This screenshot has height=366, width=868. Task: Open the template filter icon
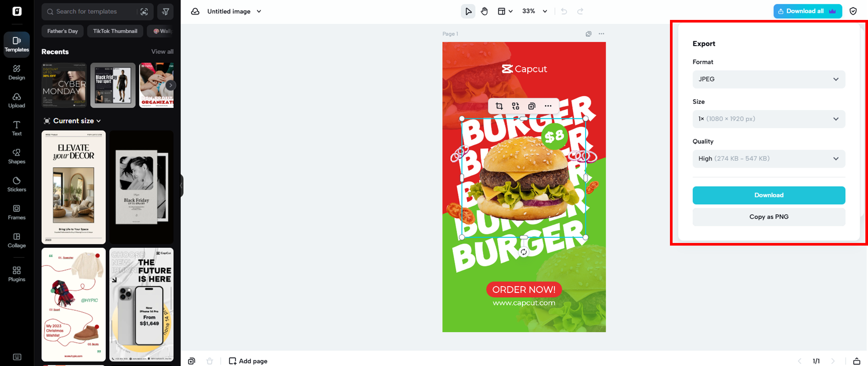tap(166, 12)
